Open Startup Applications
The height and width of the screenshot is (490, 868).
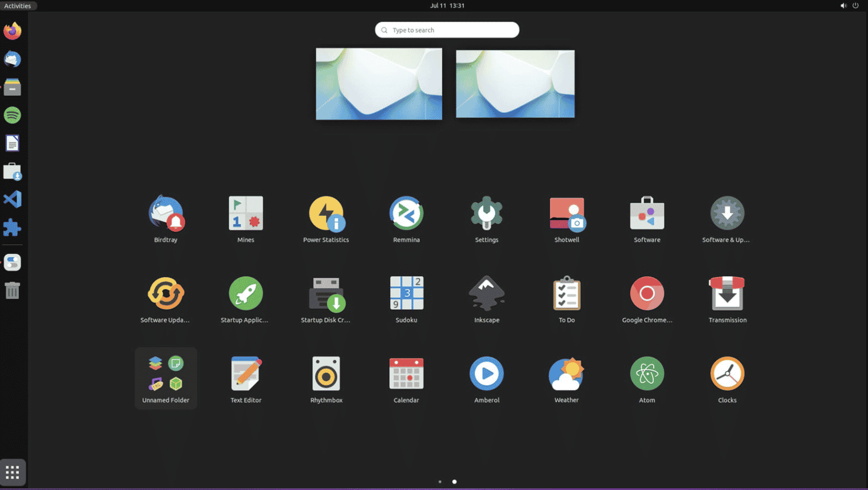click(x=246, y=300)
